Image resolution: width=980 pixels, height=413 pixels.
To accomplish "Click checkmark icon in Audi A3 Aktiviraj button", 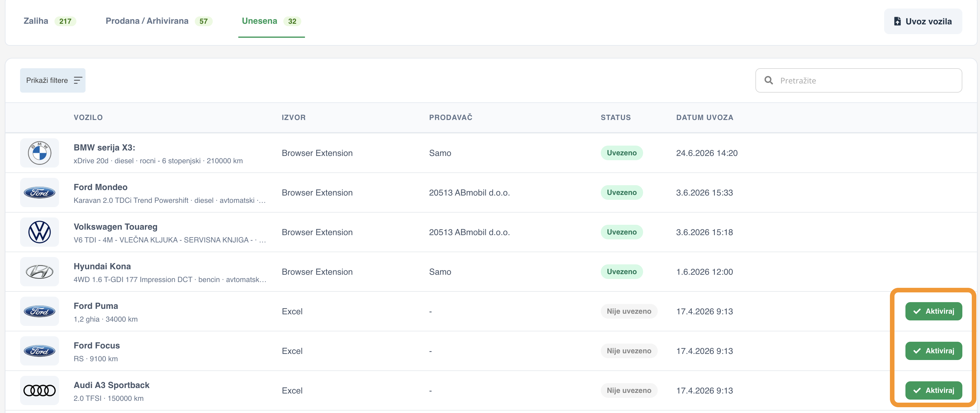I will 917,390.
